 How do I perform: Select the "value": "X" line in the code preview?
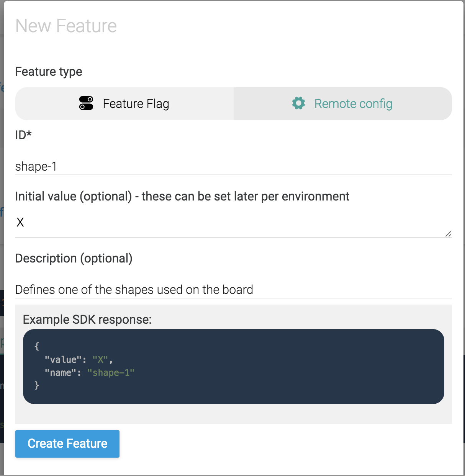point(79,359)
